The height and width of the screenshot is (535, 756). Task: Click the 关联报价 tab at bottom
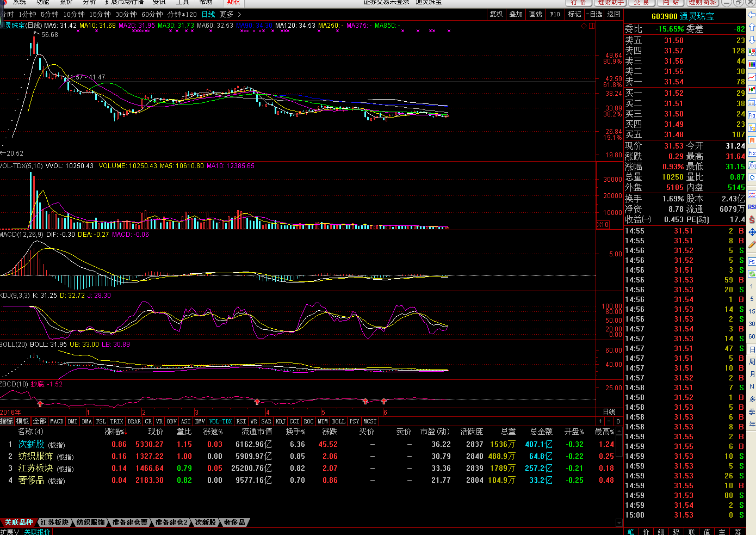click(37, 532)
